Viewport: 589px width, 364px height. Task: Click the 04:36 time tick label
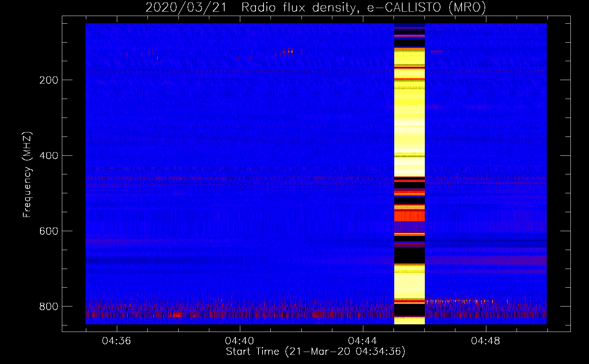coord(116,341)
